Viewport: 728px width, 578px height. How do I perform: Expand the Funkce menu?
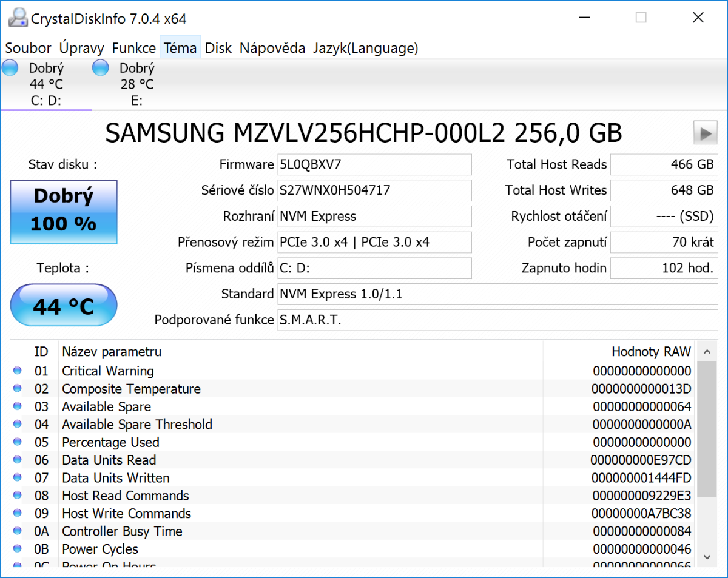[134, 48]
